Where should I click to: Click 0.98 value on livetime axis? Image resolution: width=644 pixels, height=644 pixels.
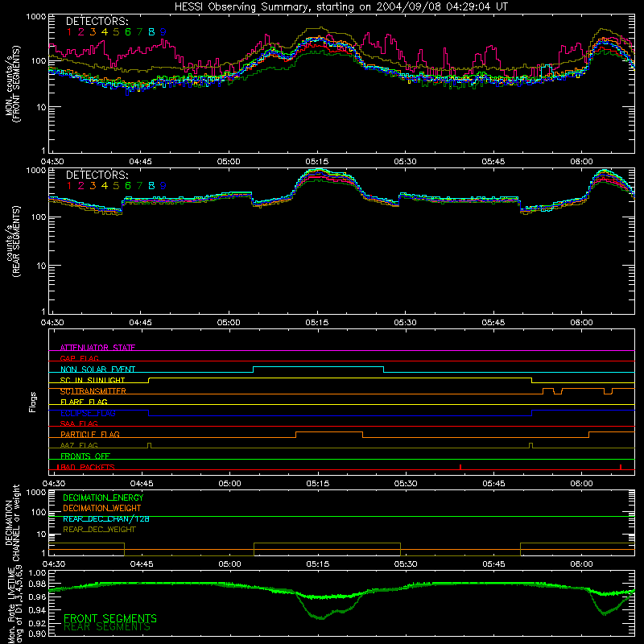click(x=37, y=584)
